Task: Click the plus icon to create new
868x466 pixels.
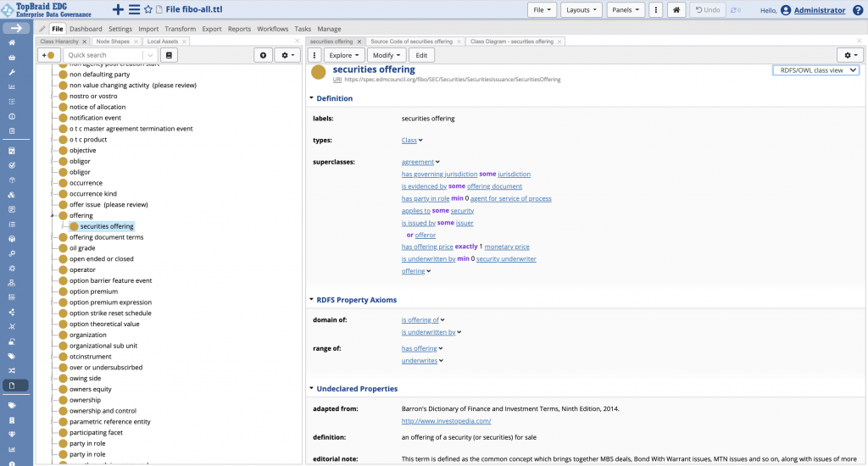Action: click(x=118, y=9)
